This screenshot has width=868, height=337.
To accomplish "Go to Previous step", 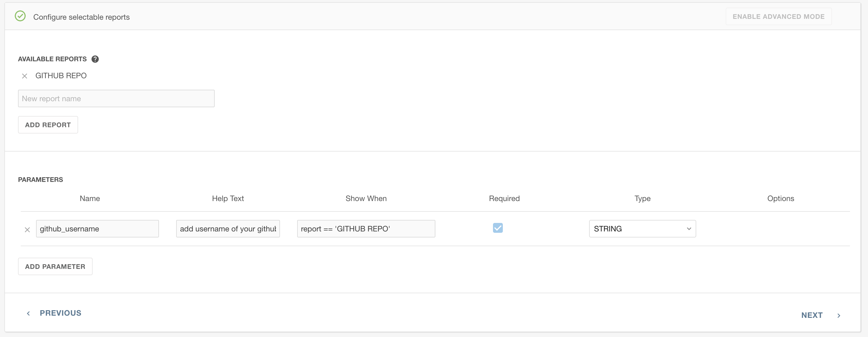I will click(60, 313).
